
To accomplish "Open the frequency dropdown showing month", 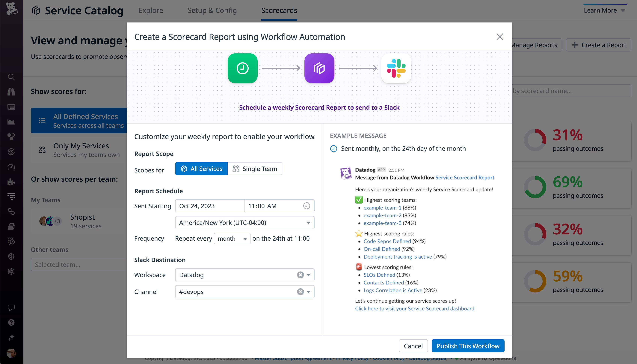I will [232, 239].
